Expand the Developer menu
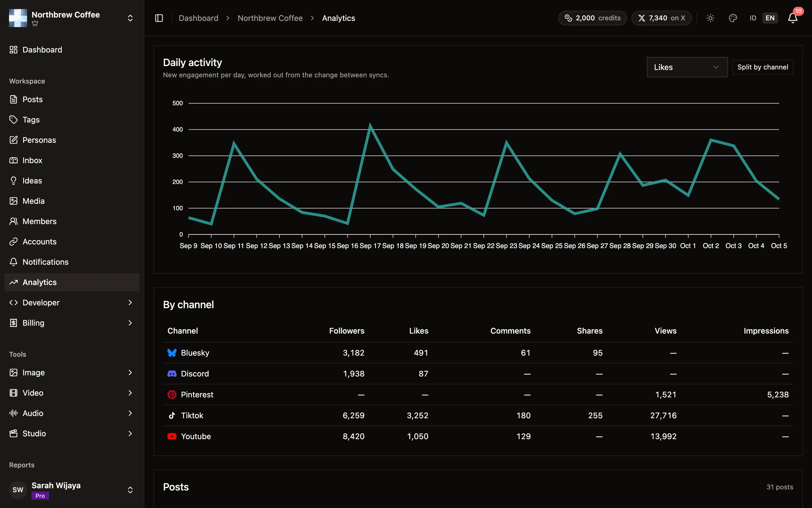This screenshot has height=508, width=812. [72, 303]
